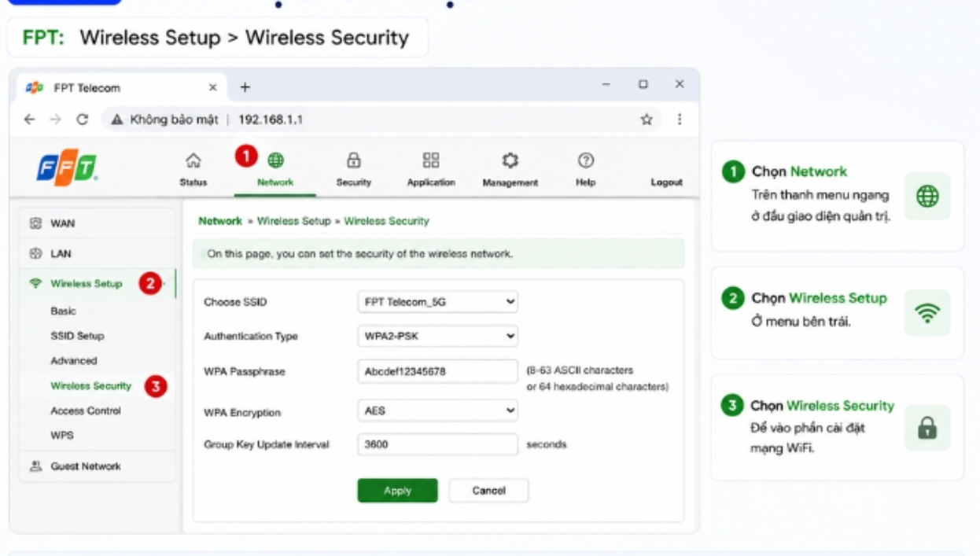The height and width of the screenshot is (556, 980).
Task: Click the WAN sidebar icon
Action: point(35,223)
